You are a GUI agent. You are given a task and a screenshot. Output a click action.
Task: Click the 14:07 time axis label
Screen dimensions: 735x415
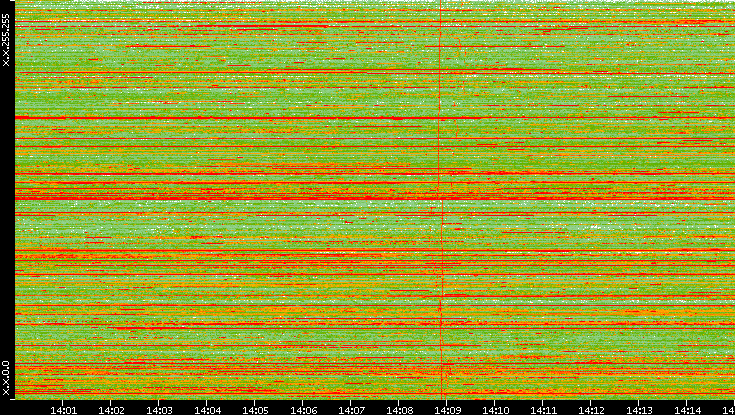(x=351, y=410)
